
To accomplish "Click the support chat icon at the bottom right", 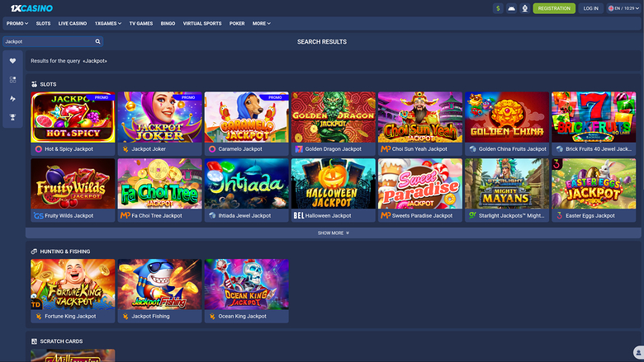I will point(638,353).
